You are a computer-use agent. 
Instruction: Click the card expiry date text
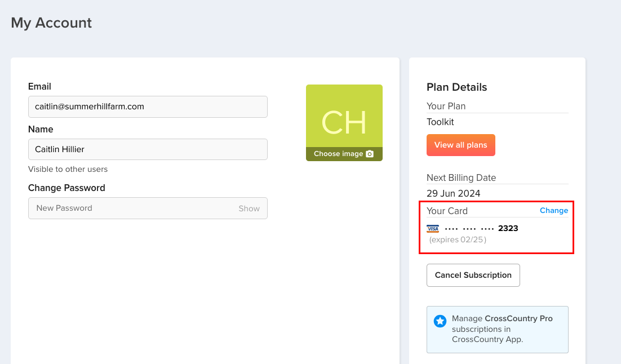pos(458,239)
